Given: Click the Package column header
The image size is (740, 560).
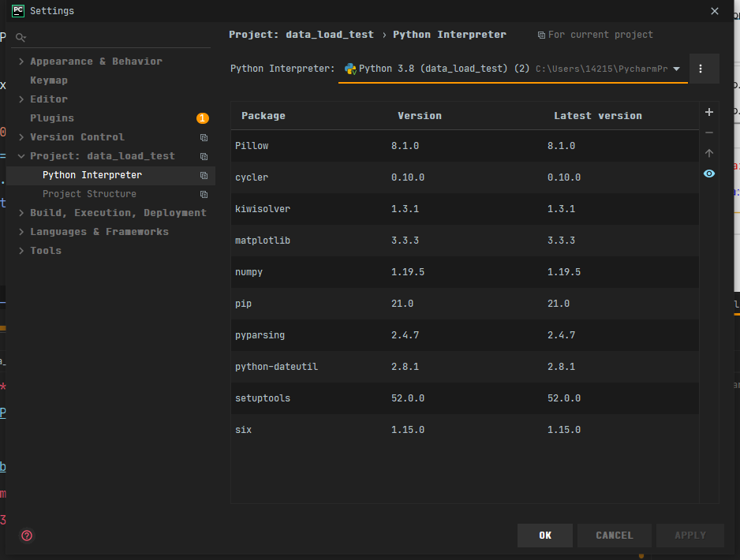Looking at the screenshot, I should pos(263,116).
